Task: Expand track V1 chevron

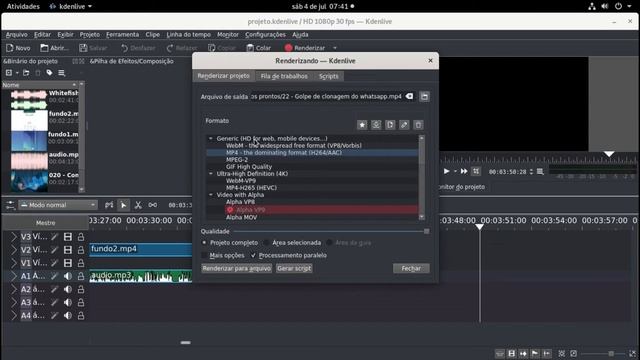Action: [13, 263]
